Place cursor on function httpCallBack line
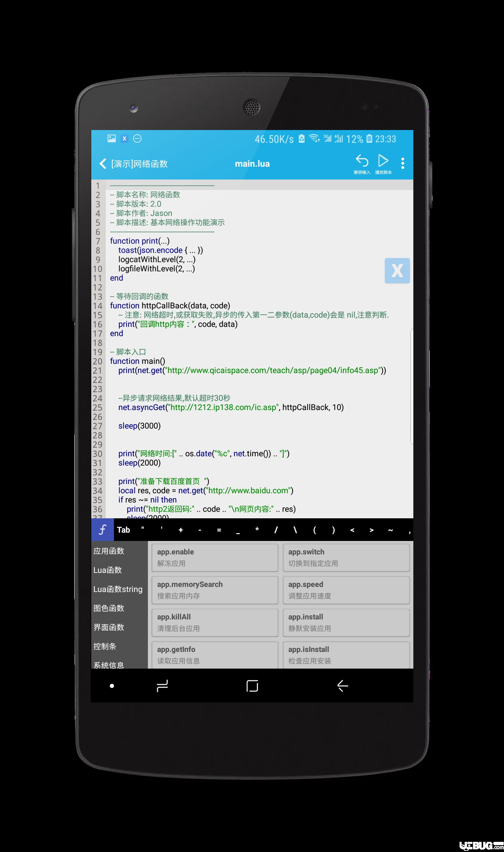Viewport: 504px width, 852px height. tap(170, 306)
